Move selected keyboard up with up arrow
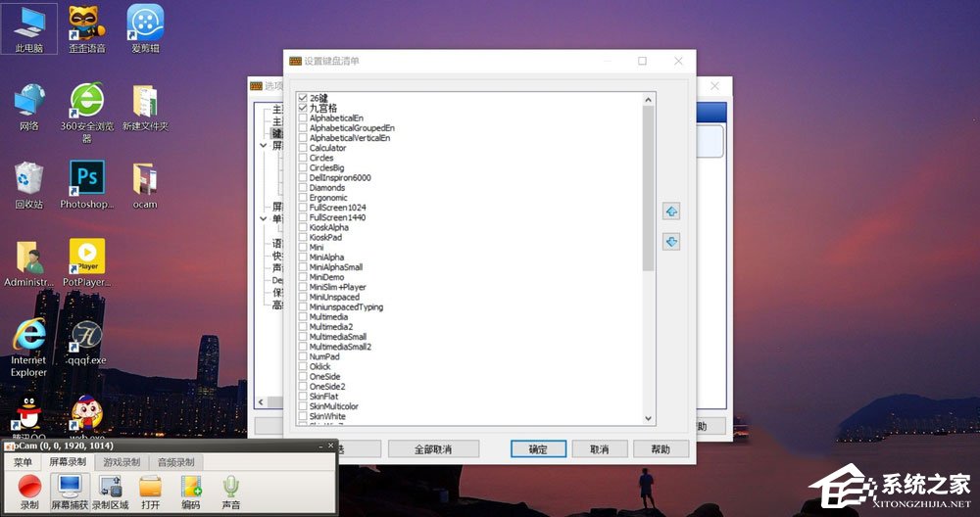Image resolution: width=980 pixels, height=517 pixels. pos(671,211)
